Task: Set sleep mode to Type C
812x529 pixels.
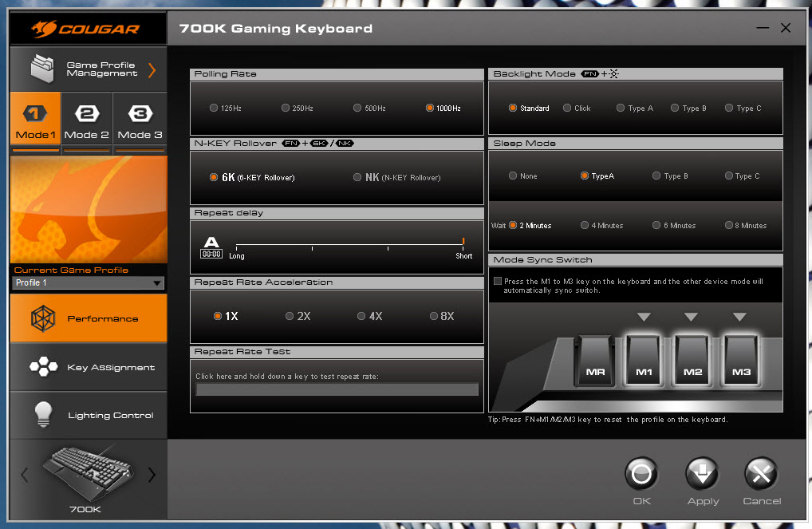Action: (728, 176)
